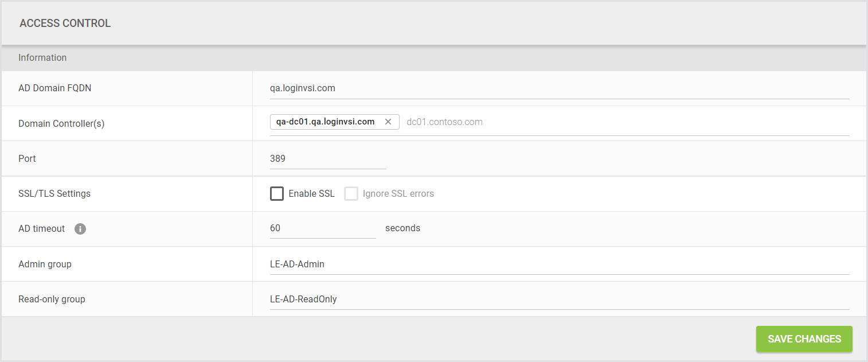Click the SSL/TLS Settings row label
868x362 pixels.
[54, 193]
